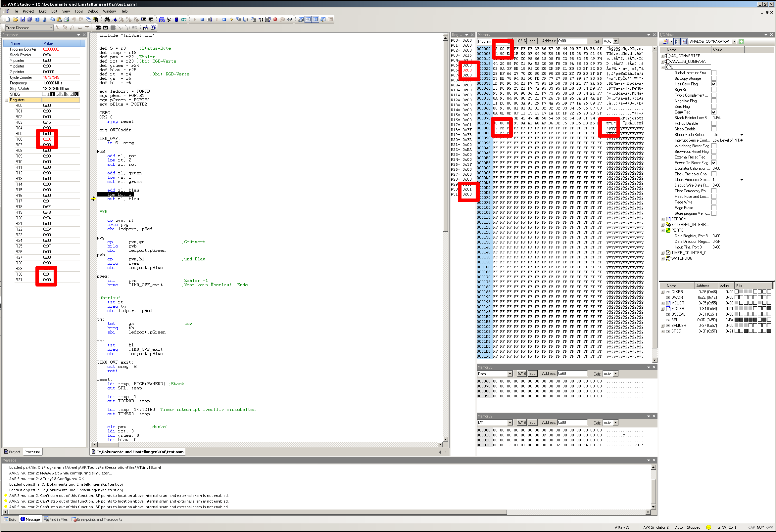Click the Memory panel vertical scrollbar
Screen dimensions: 776x532
655,204
